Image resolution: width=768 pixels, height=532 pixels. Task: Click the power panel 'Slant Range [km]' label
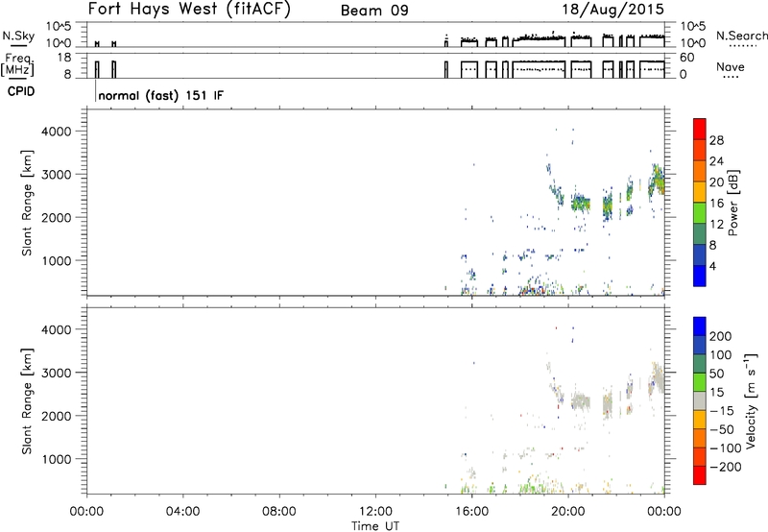click(27, 203)
